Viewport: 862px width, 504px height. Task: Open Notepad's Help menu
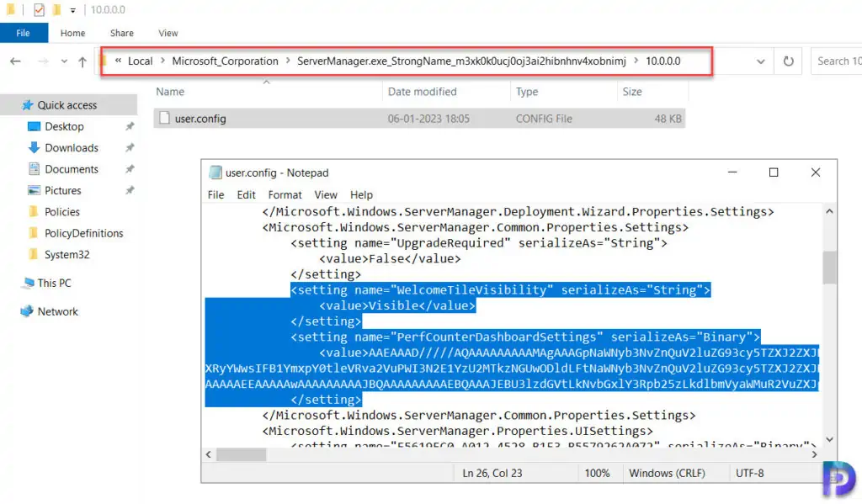point(361,194)
